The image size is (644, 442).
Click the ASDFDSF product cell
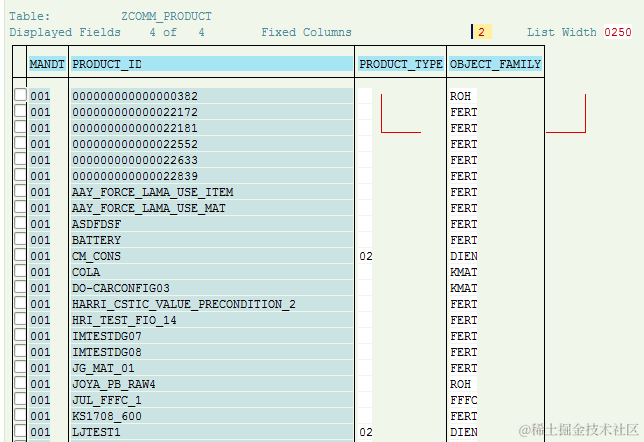pyautogui.click(x=212, y=224)
